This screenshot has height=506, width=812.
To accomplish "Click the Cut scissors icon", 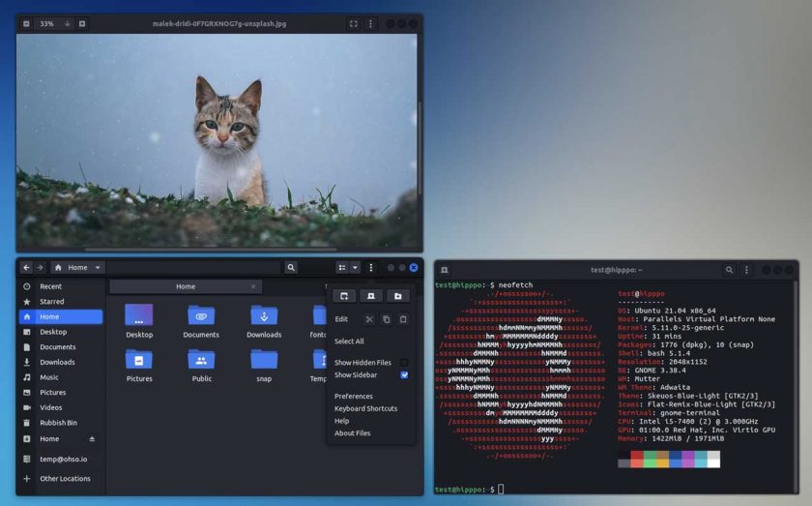I will click(x=369, y=319).
